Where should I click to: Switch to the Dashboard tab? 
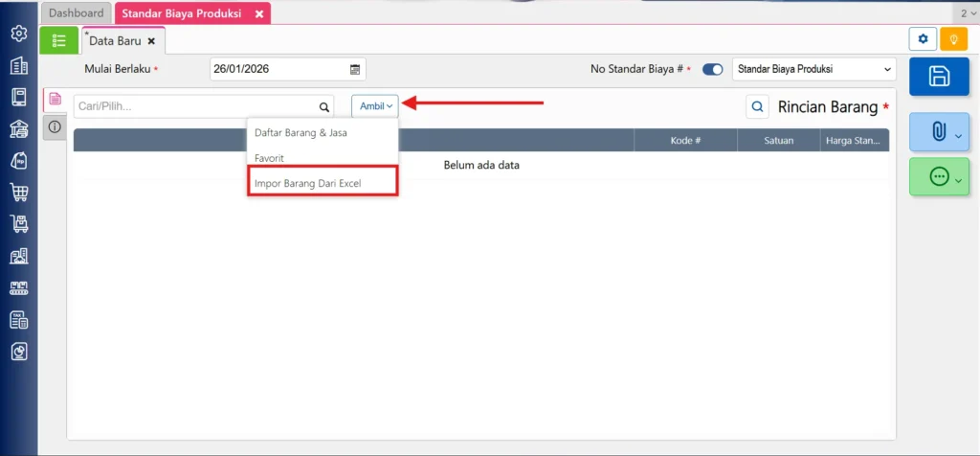click(x=77, y=13)
